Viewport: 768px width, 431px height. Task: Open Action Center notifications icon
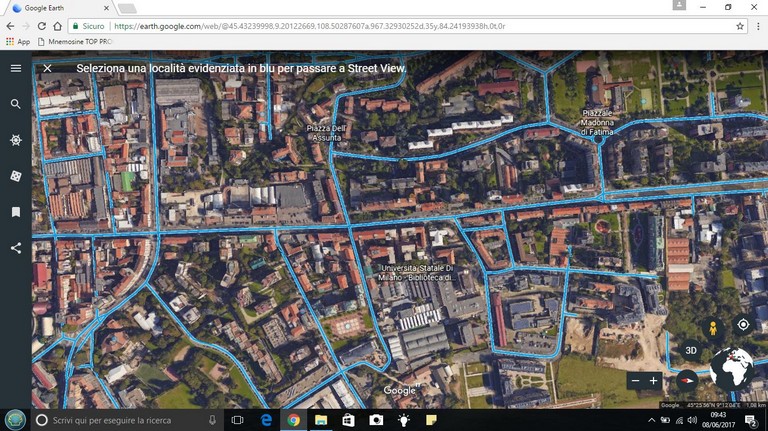[x=751, y=420]
